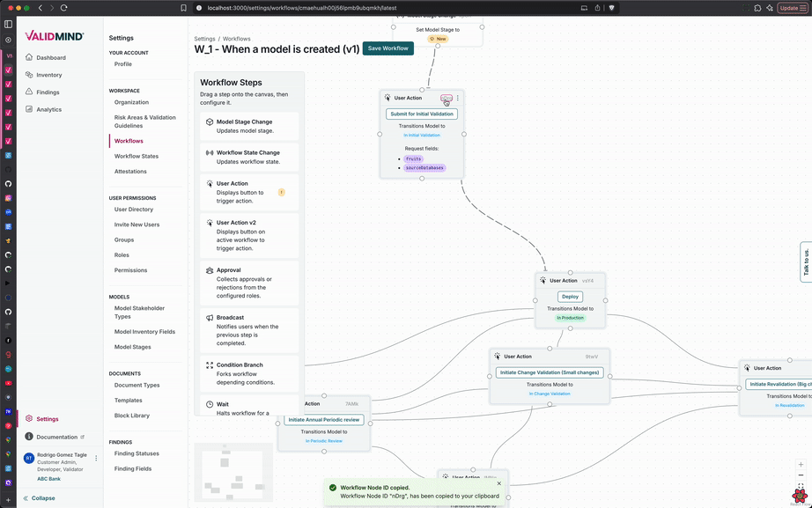Dismiss the Workflow Node ID copied notification
Viewport: 812px width, 508px height.
pyautogui.click(x=498, y=483)
